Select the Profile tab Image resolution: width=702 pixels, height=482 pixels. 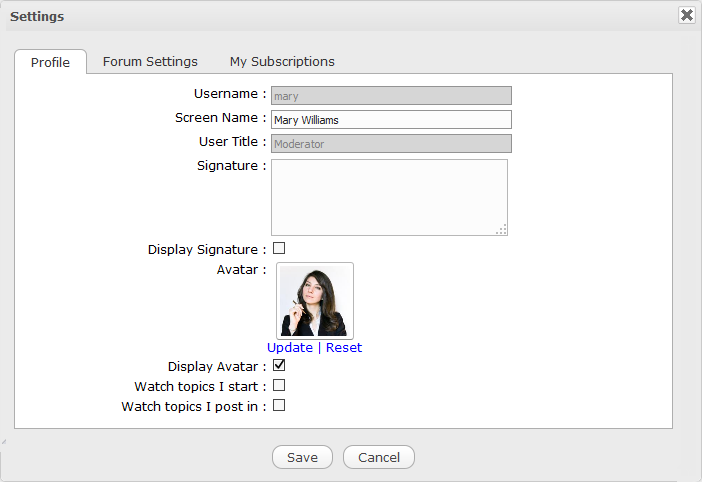point(50,62)
